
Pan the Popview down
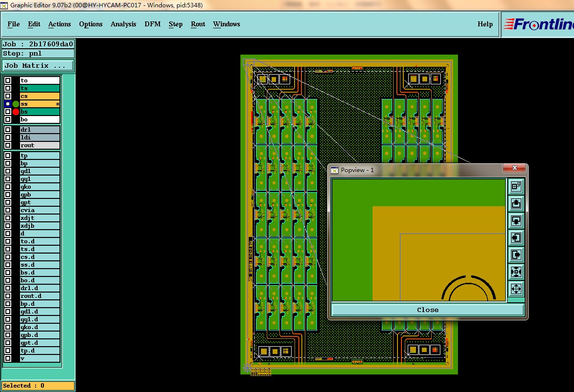(516, 221)
